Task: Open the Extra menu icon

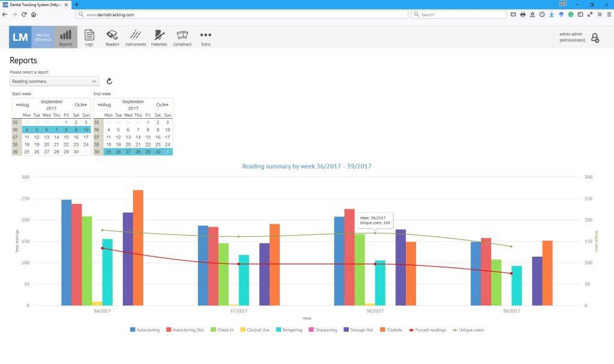Action: [206, 37]
